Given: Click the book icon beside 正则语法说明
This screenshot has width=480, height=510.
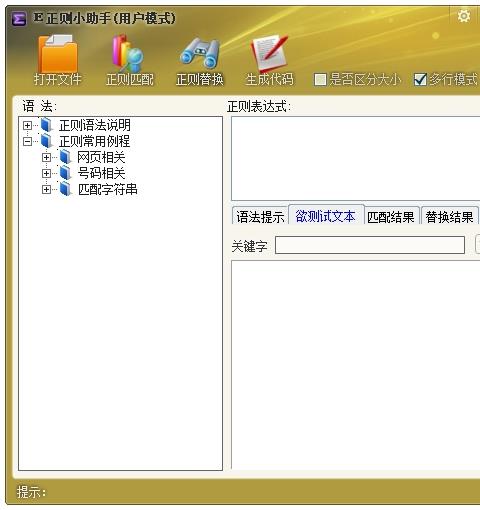Looking at the screenshot, I should tap(47, 125).
